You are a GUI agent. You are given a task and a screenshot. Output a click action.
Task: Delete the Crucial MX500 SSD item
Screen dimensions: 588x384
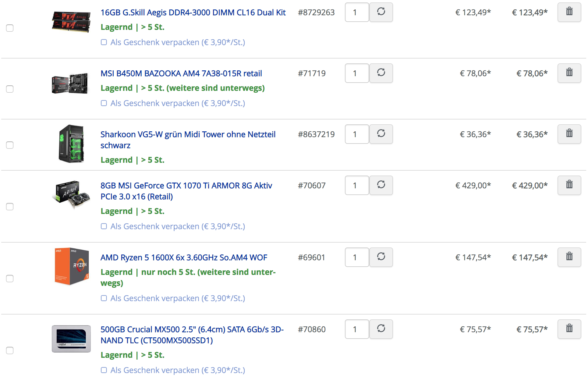pyautogui.click(x=569, y=329)
